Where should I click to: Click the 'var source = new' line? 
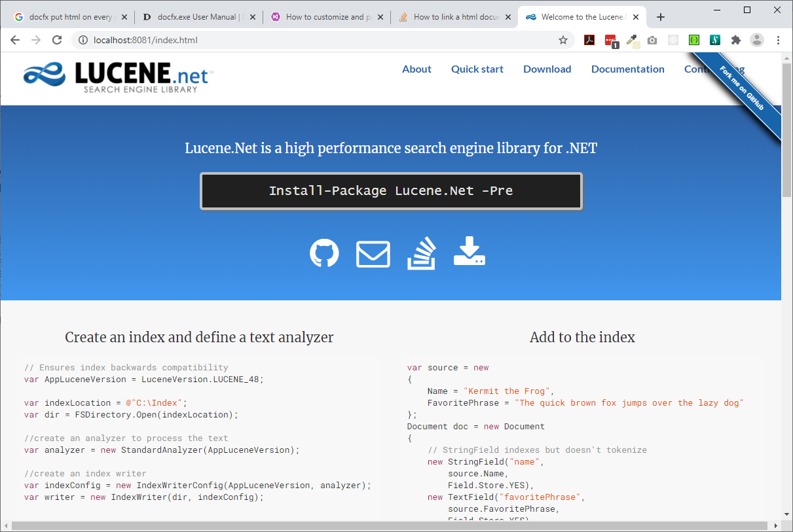[448, 368]
